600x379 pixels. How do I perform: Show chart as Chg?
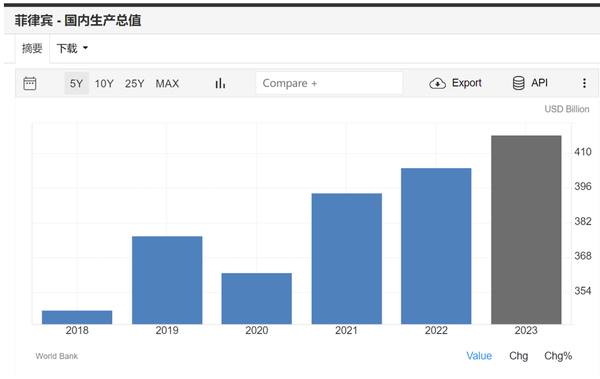click(518, 356)
